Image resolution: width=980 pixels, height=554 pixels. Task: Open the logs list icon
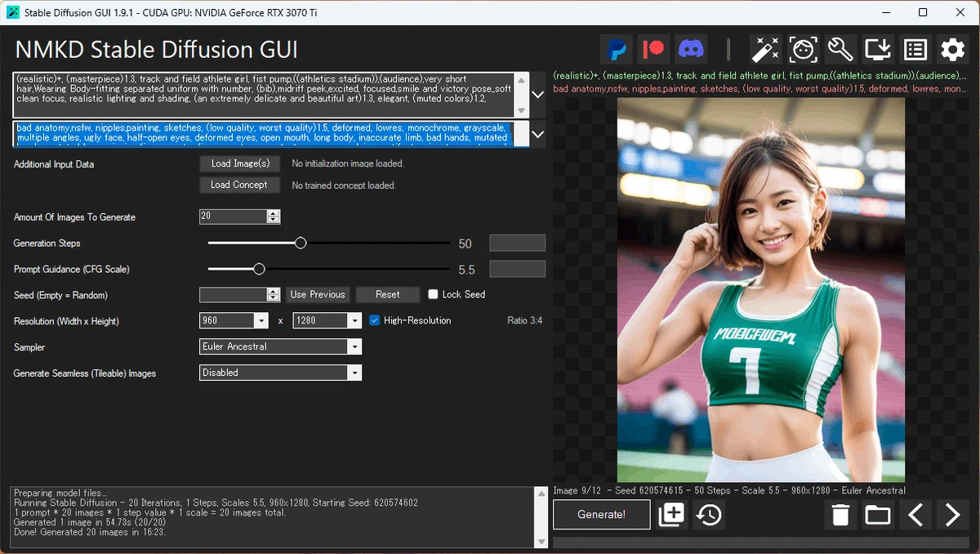(915, 50)
